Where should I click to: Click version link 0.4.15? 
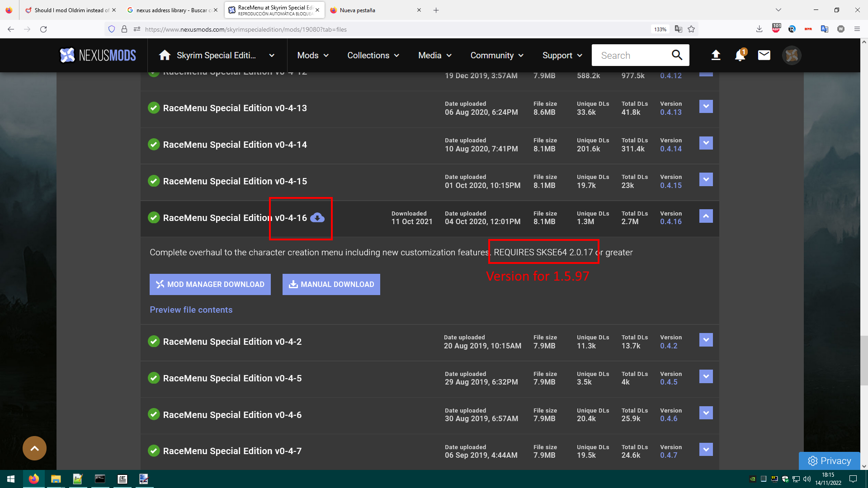point(671,186)
